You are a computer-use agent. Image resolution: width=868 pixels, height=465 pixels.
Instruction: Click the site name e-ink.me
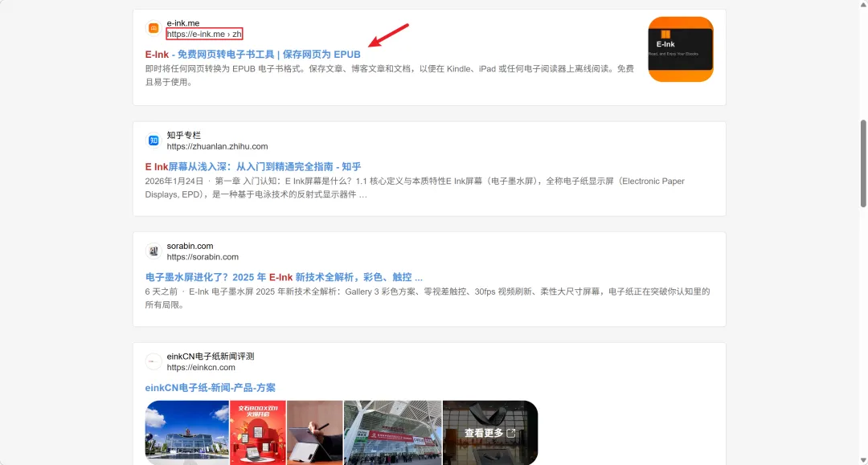[x=183, y=23]
